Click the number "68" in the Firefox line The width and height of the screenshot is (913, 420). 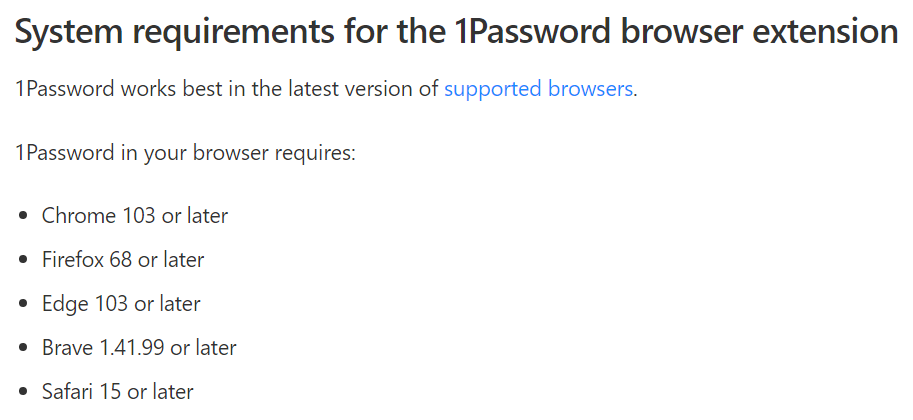click(121, 259)
